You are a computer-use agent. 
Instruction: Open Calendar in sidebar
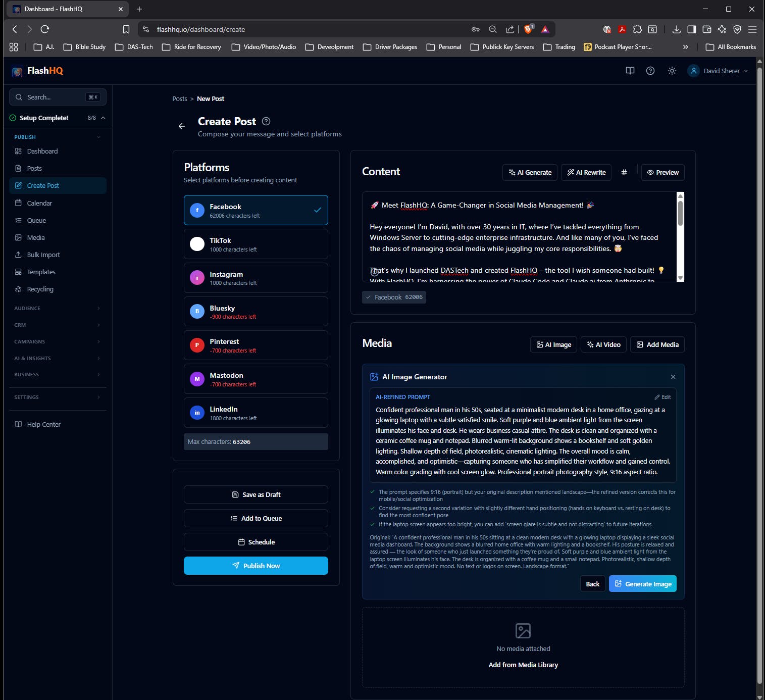[x=58, y=203]
